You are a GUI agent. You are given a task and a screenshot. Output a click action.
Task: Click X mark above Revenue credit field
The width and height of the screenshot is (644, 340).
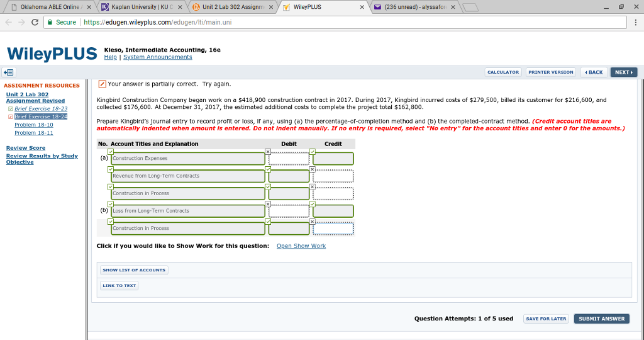tap(313, 169)
